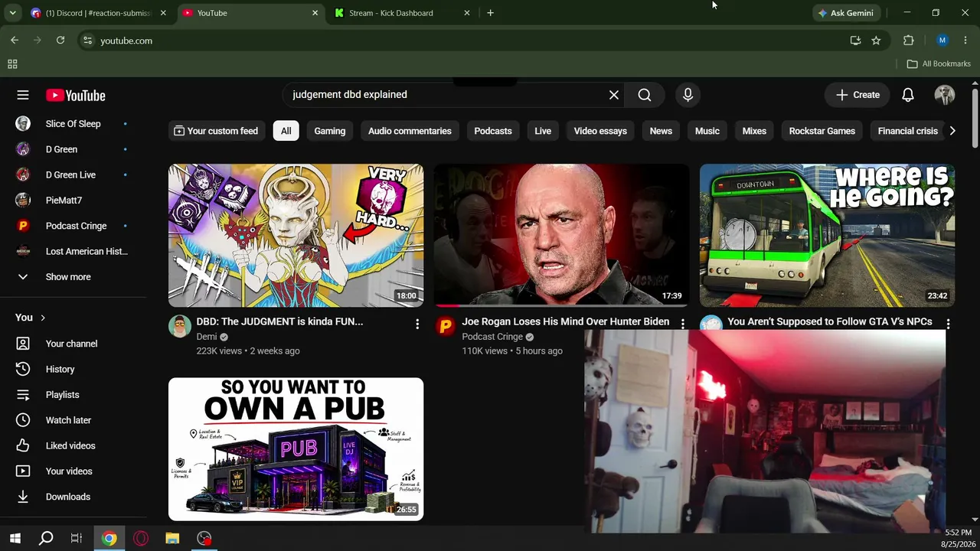The image size is (980, 551).
Task: Clear the search box with the X
Action: point(613,95)
